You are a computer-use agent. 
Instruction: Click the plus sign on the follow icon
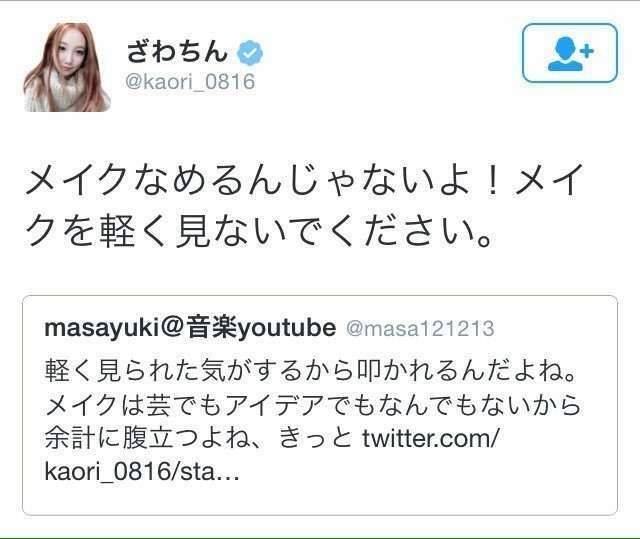point(586,51)
